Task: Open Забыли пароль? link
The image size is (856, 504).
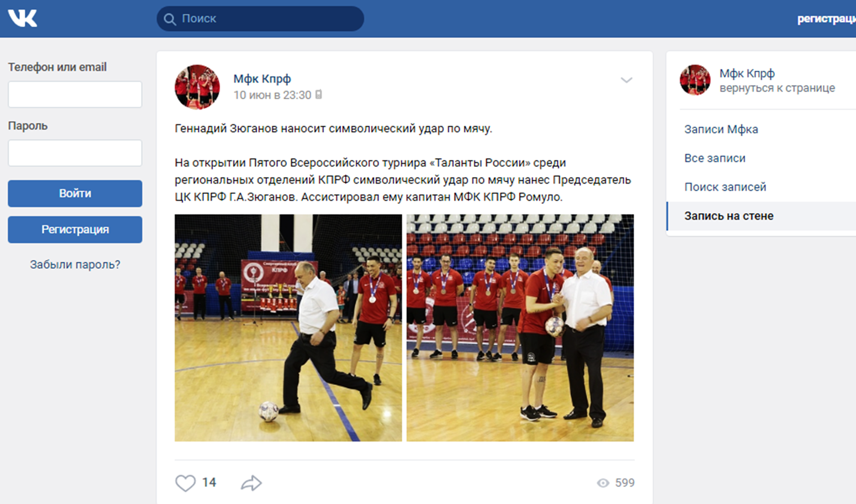Action: tap(75, 265)
